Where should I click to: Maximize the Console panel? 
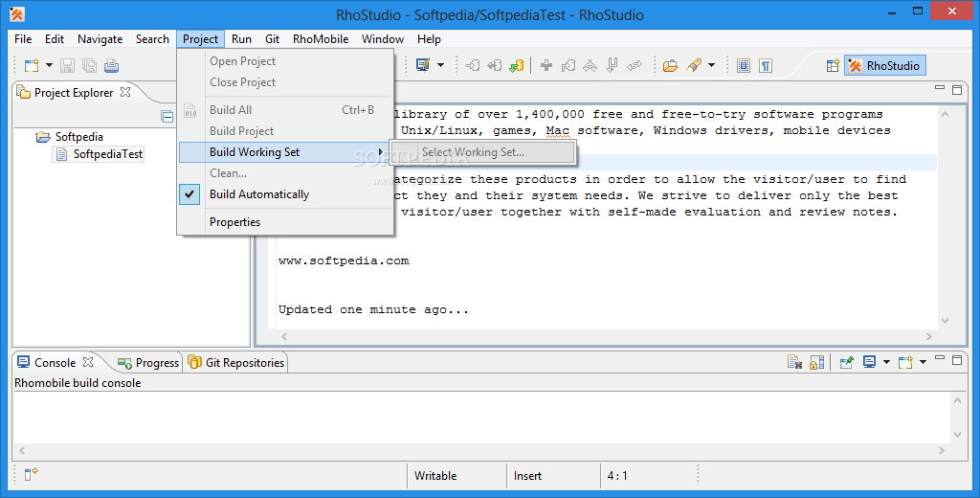click(x=957, y=360)
